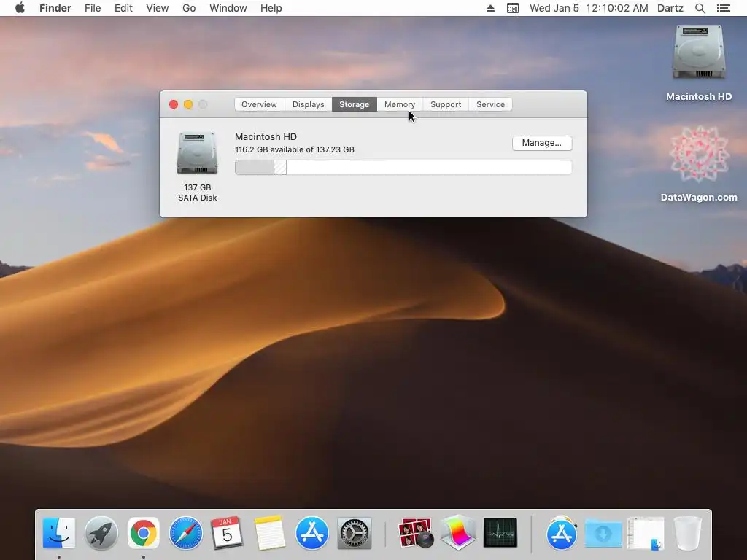Click '116.2 GB available of 137.23 GB' text
747x560 pixels.
295,149
